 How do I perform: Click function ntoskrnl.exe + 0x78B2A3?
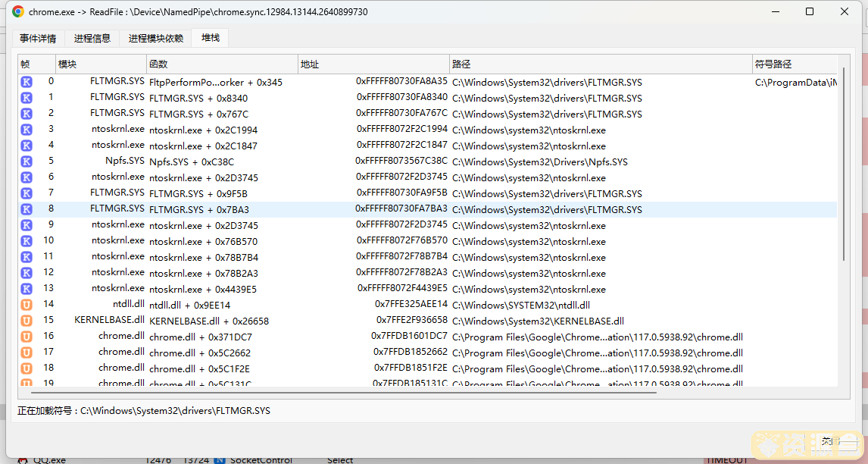click(204, 273)
